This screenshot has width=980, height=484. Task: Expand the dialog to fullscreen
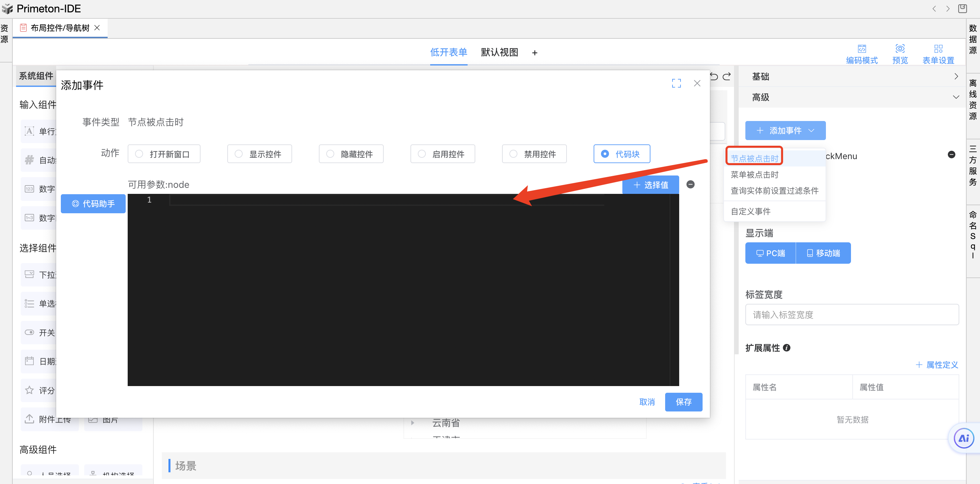676,83
